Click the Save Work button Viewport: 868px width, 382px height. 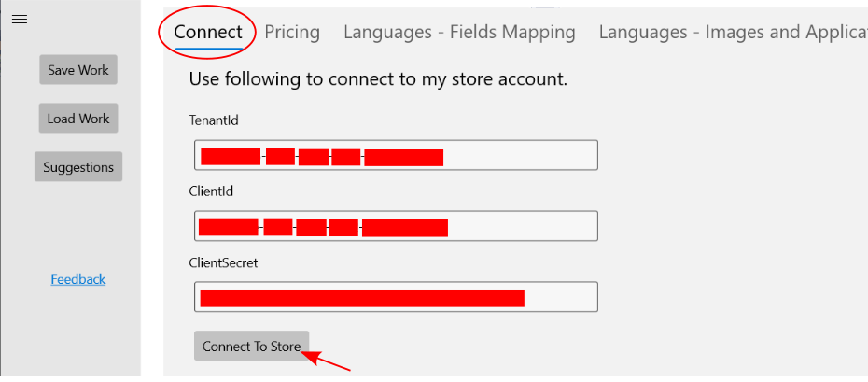[78, 70]
